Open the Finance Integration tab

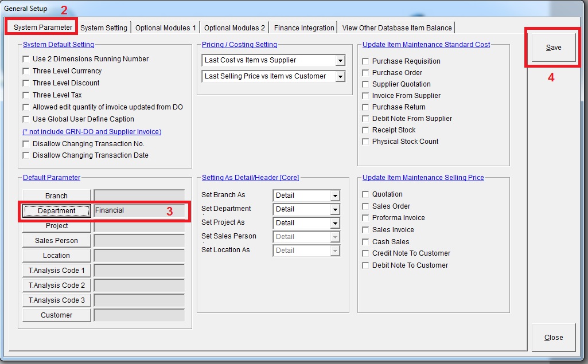(x=304, y=28)
